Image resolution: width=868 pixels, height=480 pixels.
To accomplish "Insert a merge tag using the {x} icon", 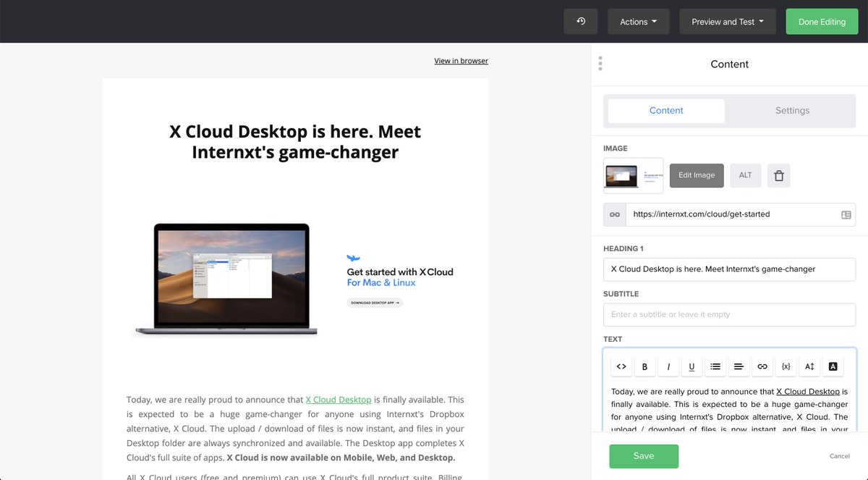I will (x=786, y=366).
